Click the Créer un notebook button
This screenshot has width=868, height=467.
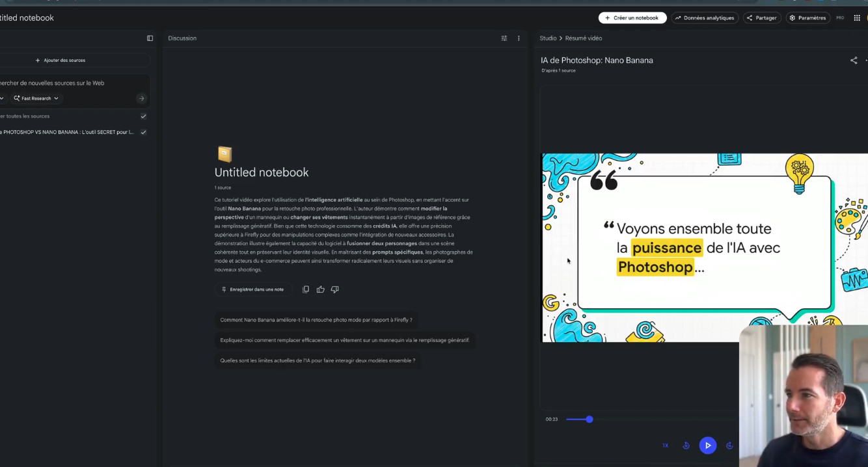pos(632,18)
